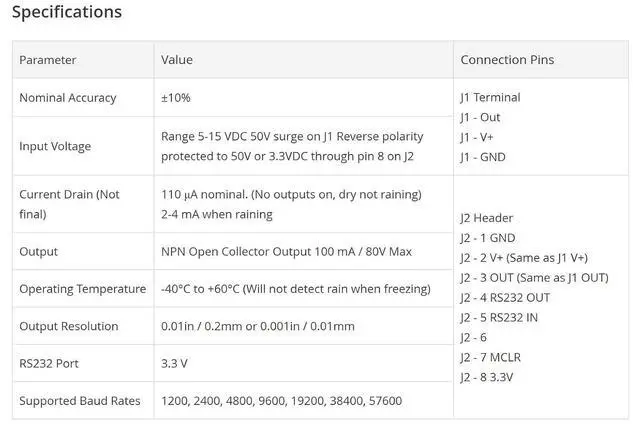Select the J2 - 8 3.3V pin entry

[487, 377]
